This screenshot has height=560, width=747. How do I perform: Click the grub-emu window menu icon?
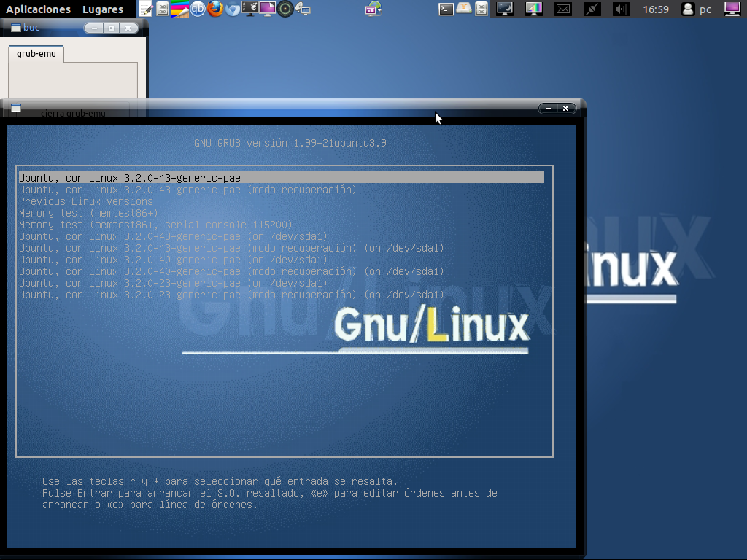(x=16, y=108)
